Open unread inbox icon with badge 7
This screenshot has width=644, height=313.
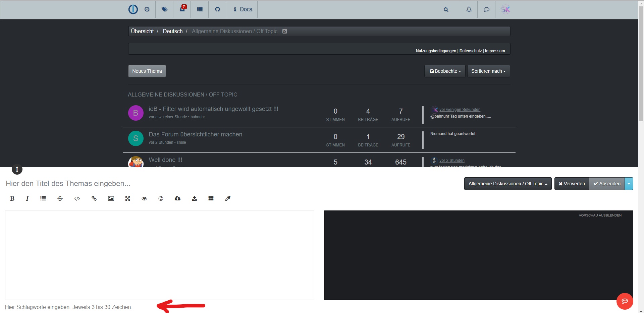pos(182,9)
